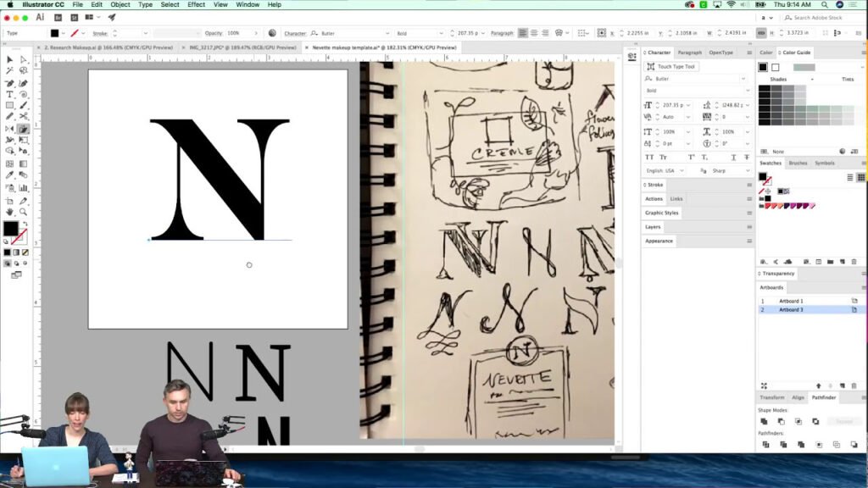868x488 pixels.
Task: Select the Free Transform tool
Action: pos(23,140)
